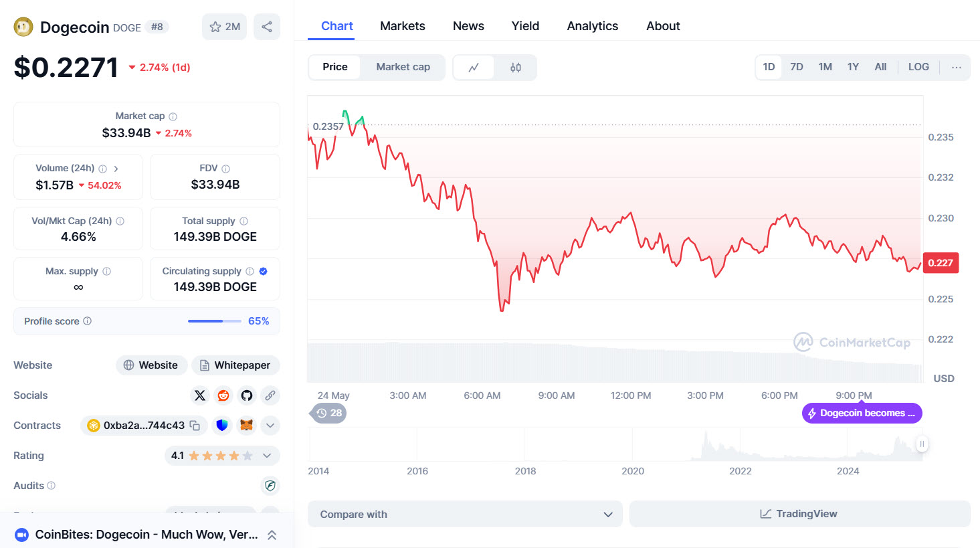The image size is (980, 548).
Task: Click the TradingView button
Action: (799, 514)
